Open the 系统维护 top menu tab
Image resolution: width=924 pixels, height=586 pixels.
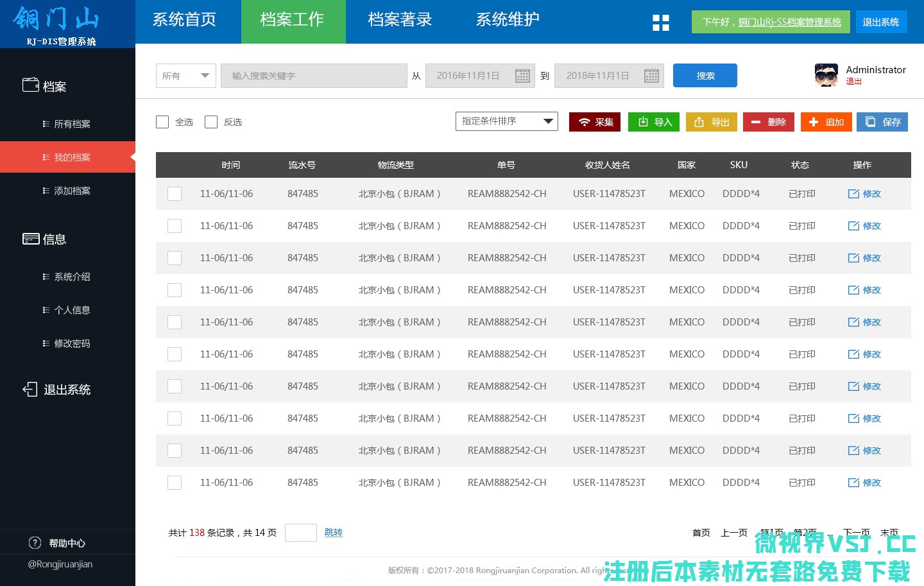click(x=507, y=21)
